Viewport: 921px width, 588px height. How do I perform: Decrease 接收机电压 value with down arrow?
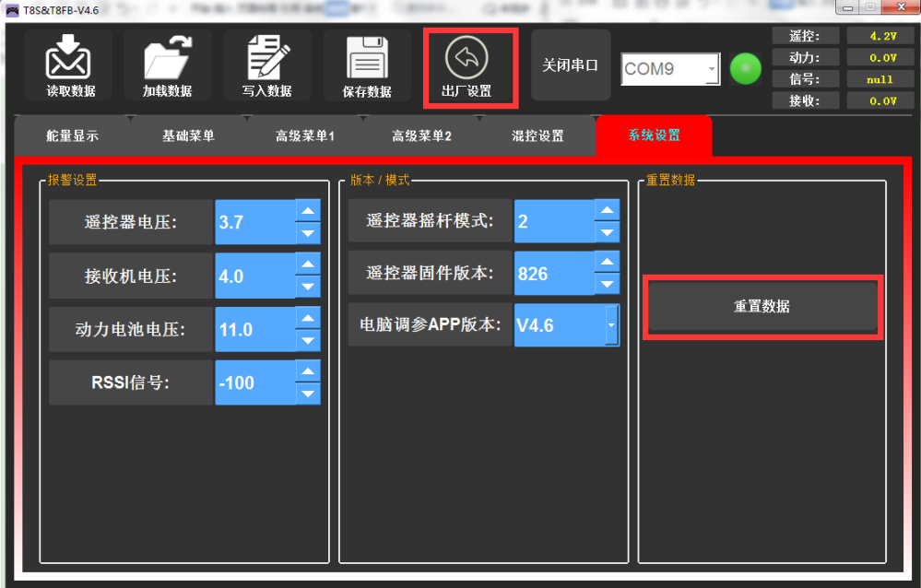(308, 287)
